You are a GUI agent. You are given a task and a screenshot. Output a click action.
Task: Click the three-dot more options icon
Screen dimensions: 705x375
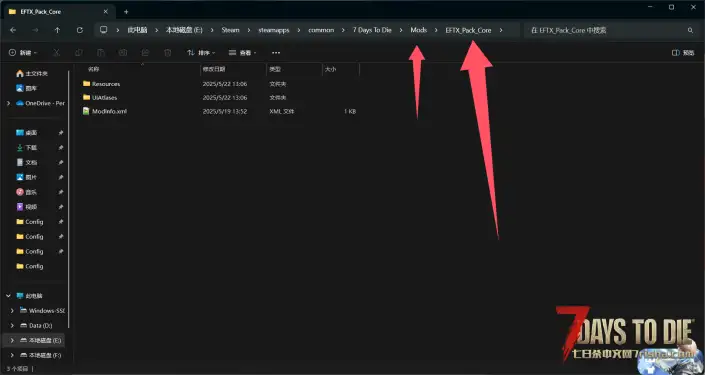click(276, 53)
